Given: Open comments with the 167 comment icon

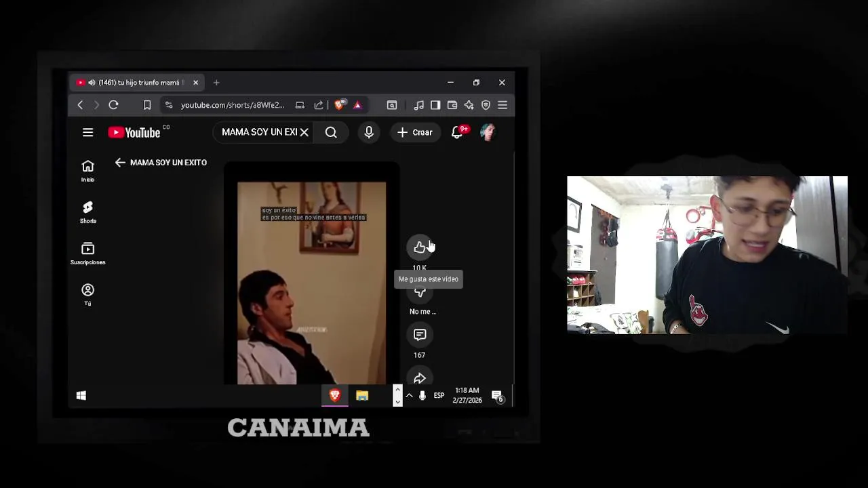Looking at the screenshot, I should coord(420,335).
